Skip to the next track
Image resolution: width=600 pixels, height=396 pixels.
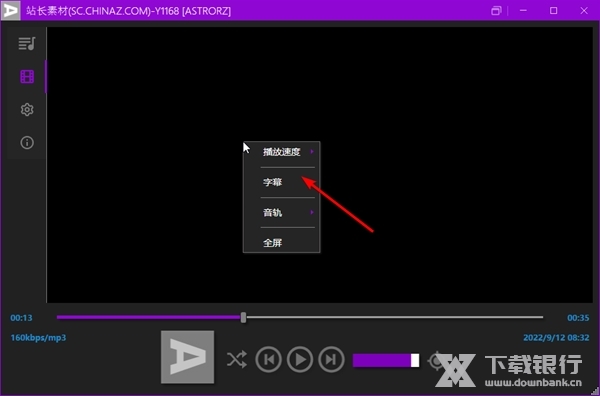point(331,359)
